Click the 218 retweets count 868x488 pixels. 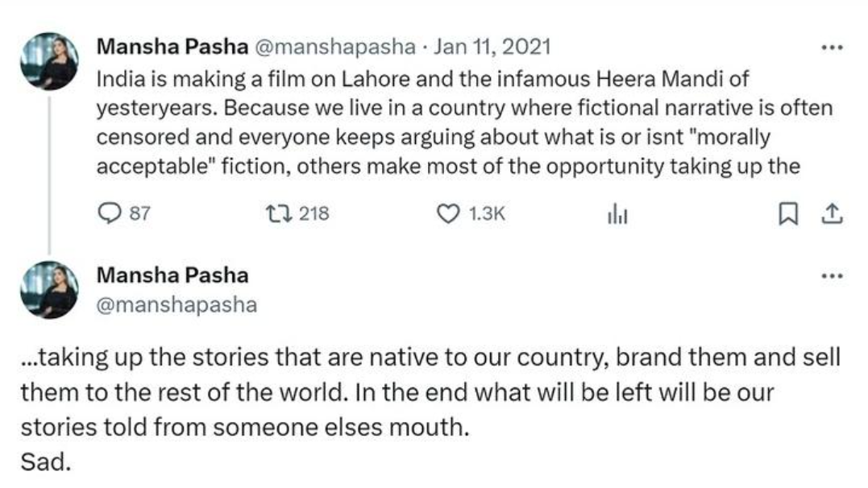[x=314, y=213]
